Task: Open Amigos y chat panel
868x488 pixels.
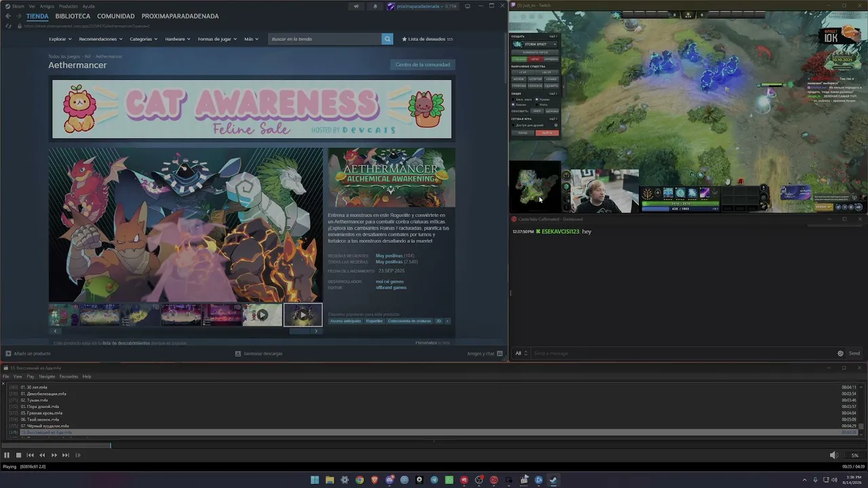Action: pos(485,353)
